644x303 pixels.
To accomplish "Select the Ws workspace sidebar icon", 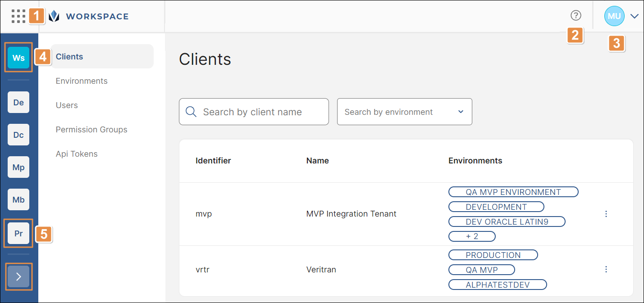I will tap(18, 58).
